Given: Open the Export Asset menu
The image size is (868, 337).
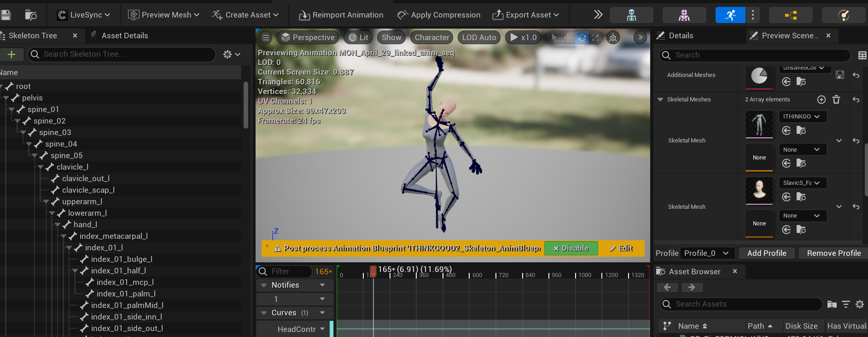Looking at the screenshot, I should [525, 15].
